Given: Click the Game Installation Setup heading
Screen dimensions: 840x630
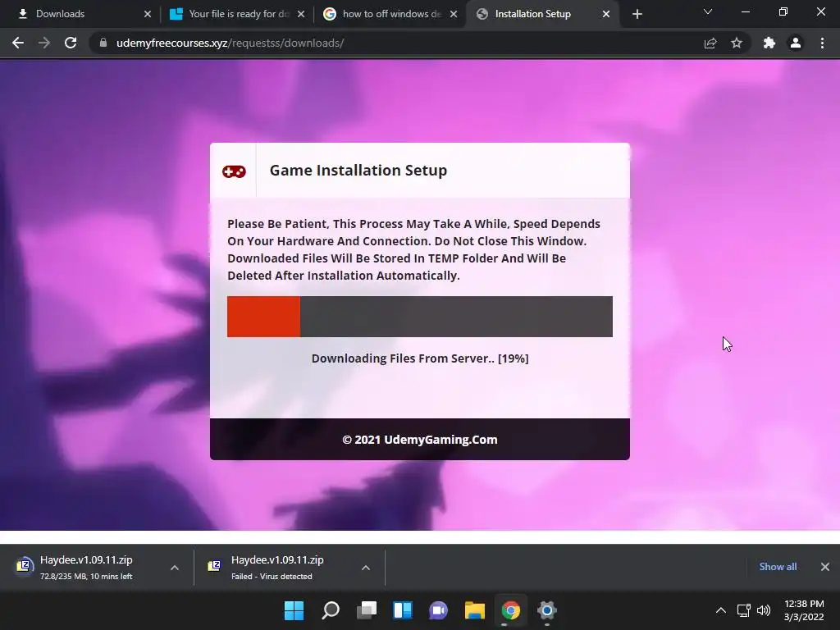Looking at the screenshot, I should 358,171.
